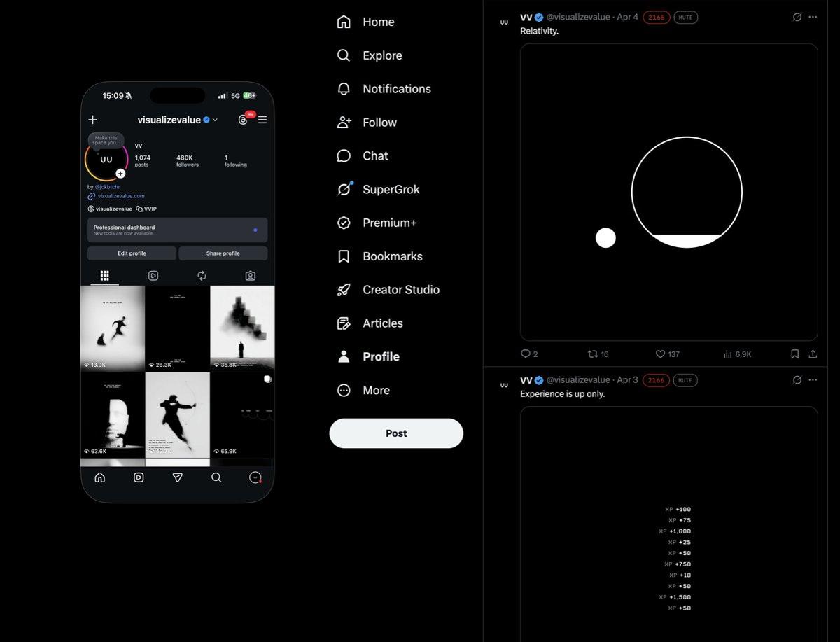Screen dimensions: 840x642
Task: Expand account options via visualizevalue chevron
Action: click(x=215, y=119)
